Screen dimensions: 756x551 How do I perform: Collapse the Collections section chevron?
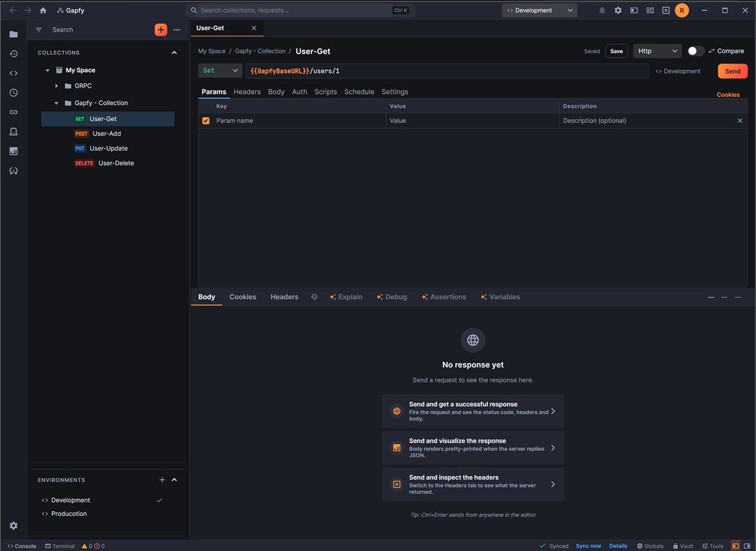174,53
